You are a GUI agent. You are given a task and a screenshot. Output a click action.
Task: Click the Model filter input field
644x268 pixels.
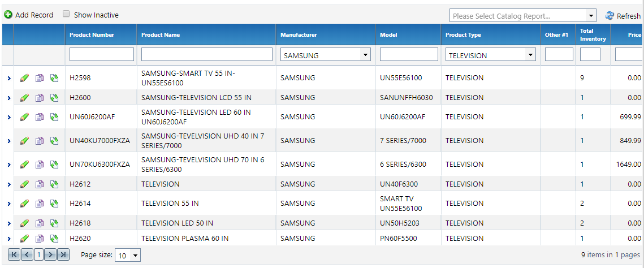(x=409, y=54)
